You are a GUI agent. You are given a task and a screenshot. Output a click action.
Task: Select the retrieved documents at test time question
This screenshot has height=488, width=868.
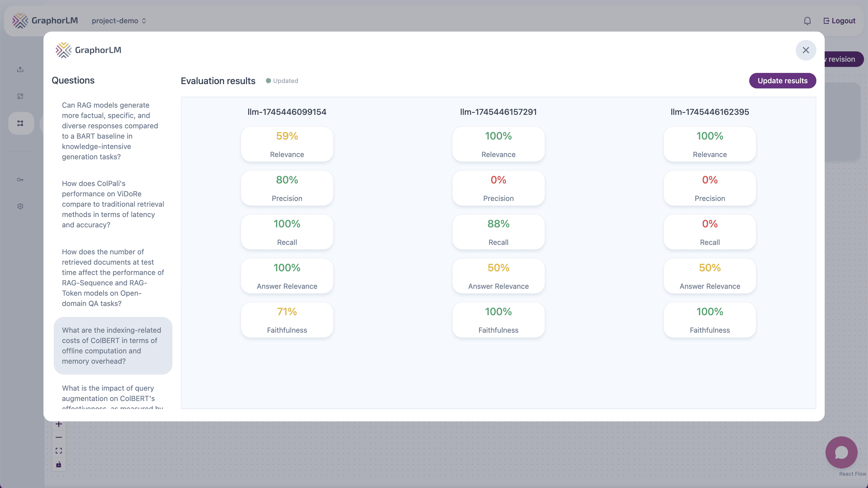113,277
